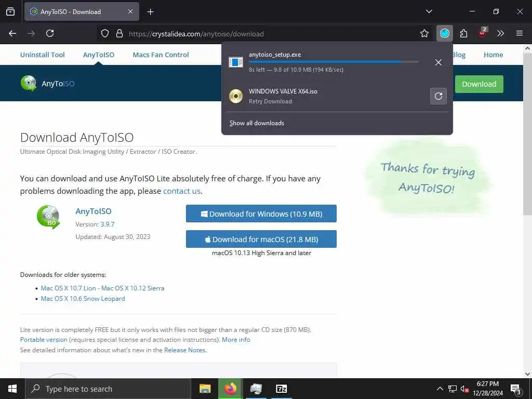Click the taskbar search box

pos(108,389)
